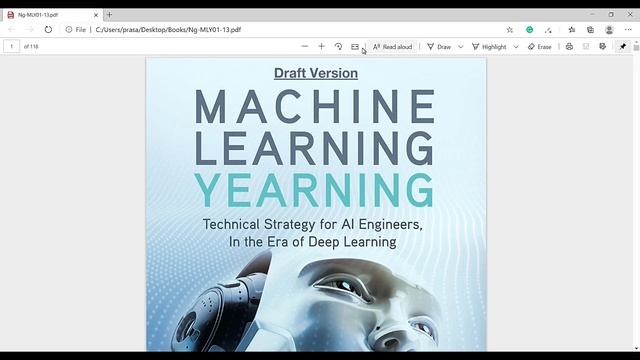Refresh the page
The width and height of the screenshot is (640, 360).
click(x=48, y=29)
